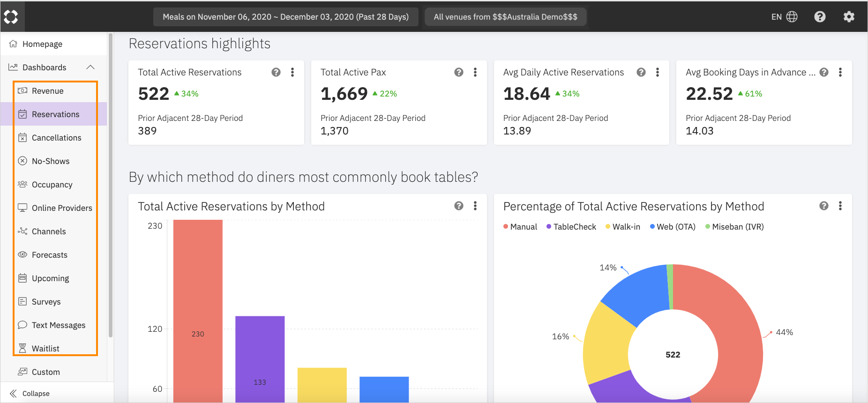Open more options for Total Active Reservations by Method
This screenshot has width=868, height=403.
[475, 206]
